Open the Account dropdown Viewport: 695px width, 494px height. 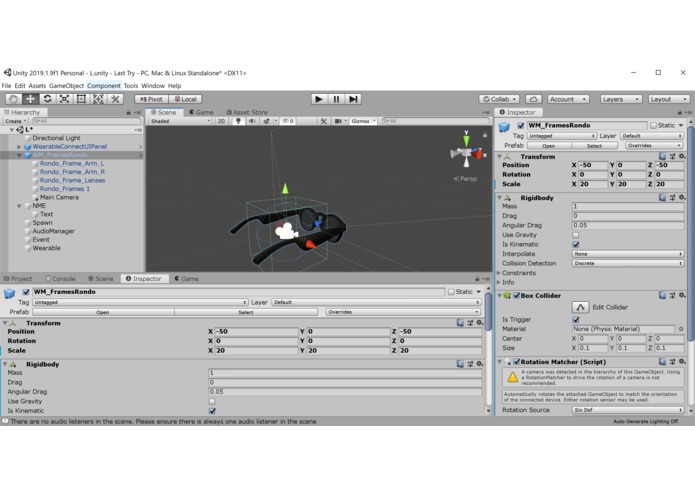(x=568, y=99)
